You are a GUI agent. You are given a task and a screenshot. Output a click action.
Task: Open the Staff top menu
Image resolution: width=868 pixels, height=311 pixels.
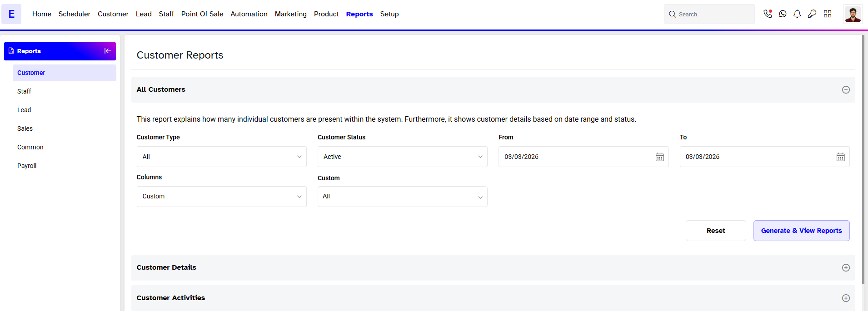click(166, 14)
